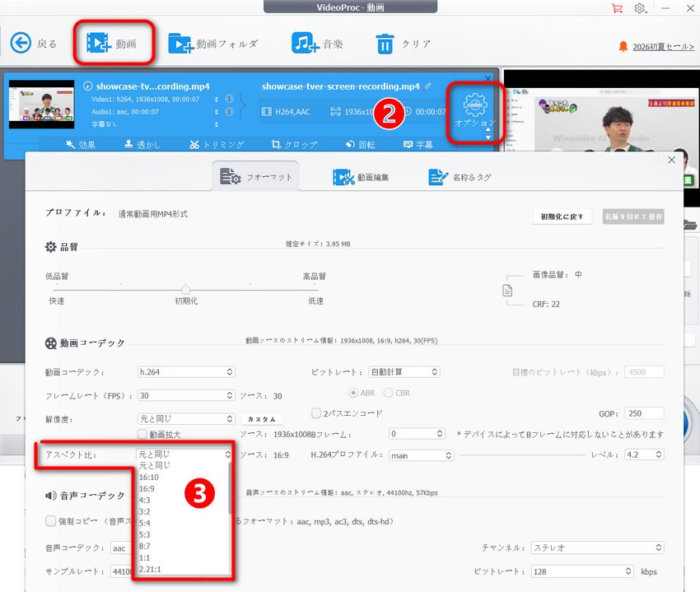700x592 pixels.
Task: Click the カスタム resolution button
Action: [262, 419]
